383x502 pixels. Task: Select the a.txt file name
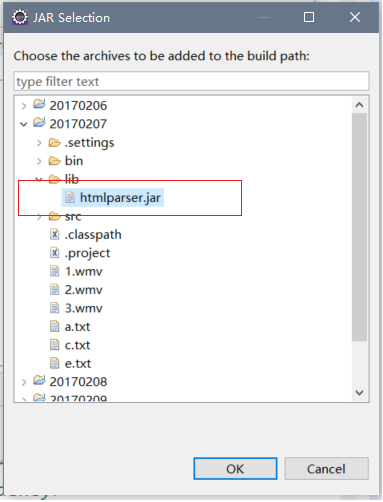(x=77, y=327)
